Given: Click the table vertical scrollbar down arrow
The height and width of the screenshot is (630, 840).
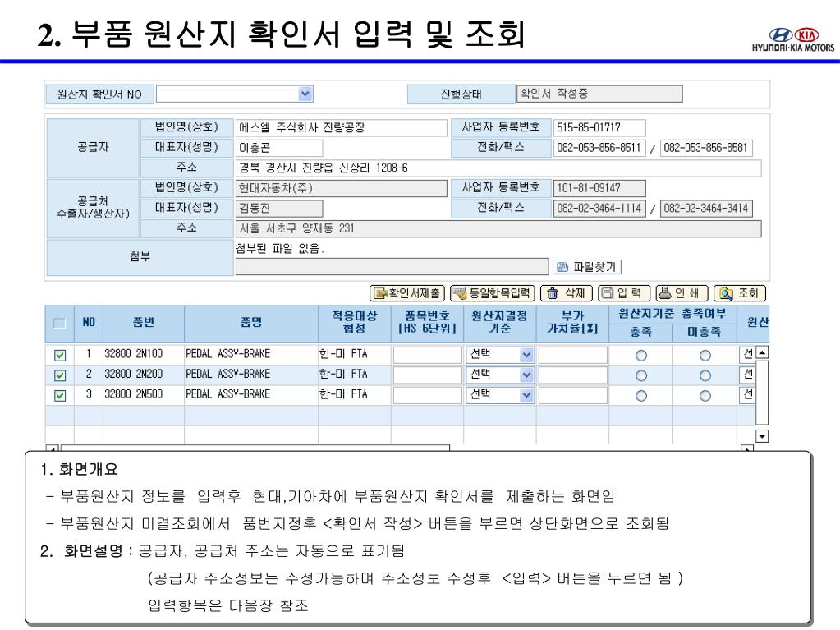Looking at the screenshot, I should pos(762,435).
